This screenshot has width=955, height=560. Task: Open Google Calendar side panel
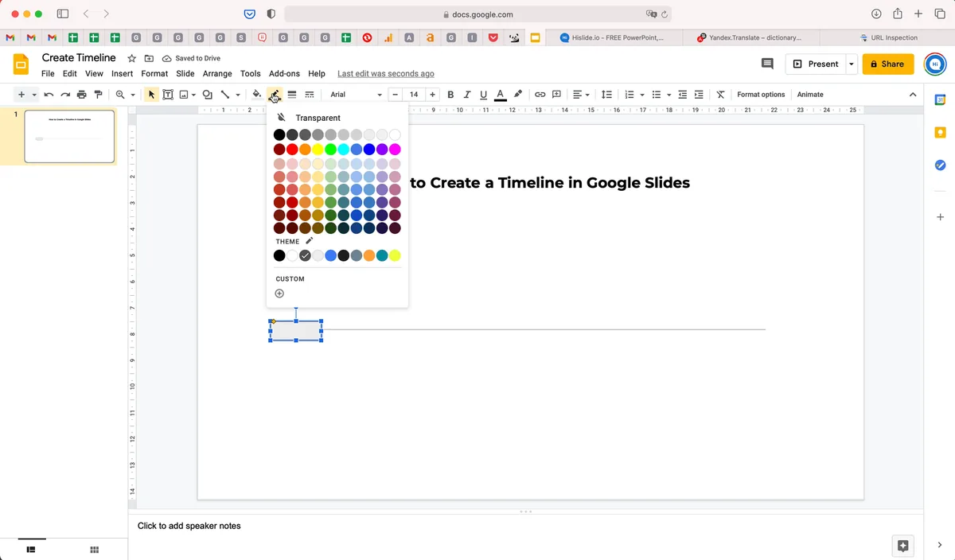(940, 99)
